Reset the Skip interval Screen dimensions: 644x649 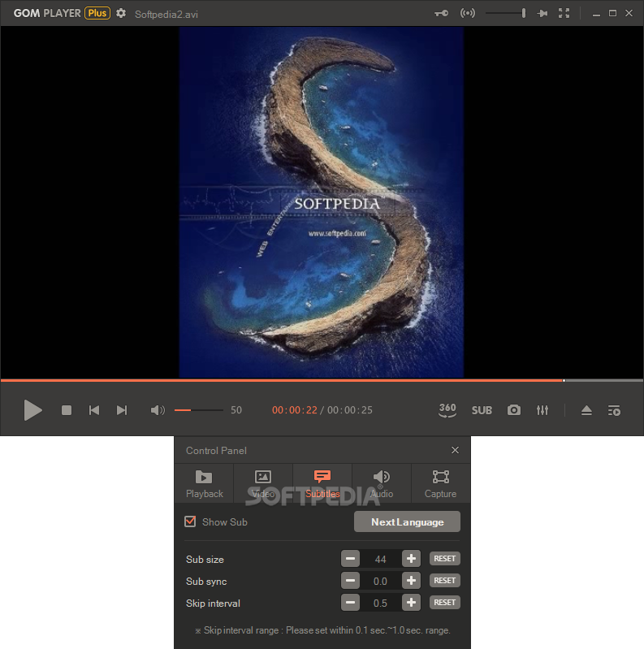[444, 602]
